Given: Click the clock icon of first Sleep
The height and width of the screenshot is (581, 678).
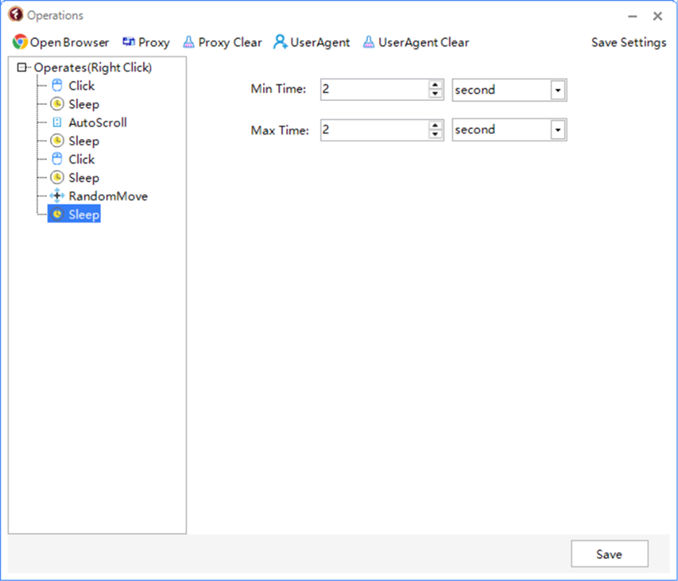Looking at the screenshot, I should (57, 104).
